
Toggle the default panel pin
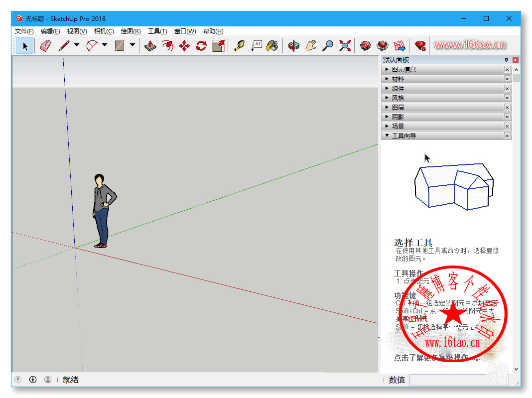coord(507,60)
